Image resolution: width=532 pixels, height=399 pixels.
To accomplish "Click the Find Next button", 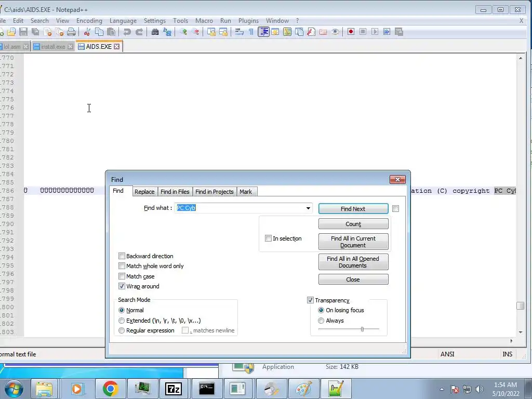I will (x=353, y=209).
